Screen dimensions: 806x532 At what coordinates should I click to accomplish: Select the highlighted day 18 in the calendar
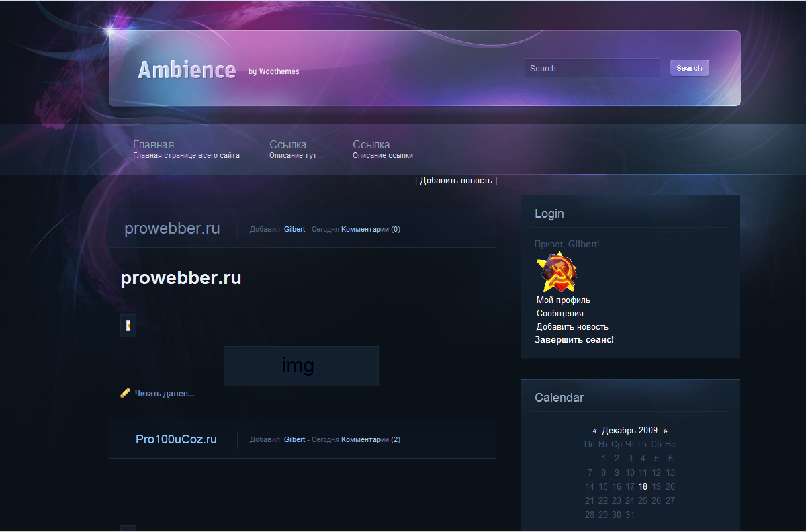click(x=643, y=487)
